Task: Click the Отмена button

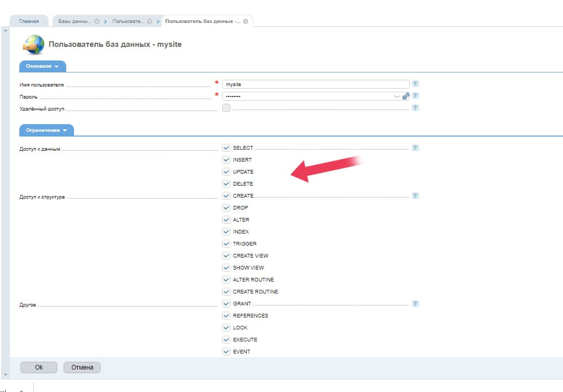Action: pos(82,367)
